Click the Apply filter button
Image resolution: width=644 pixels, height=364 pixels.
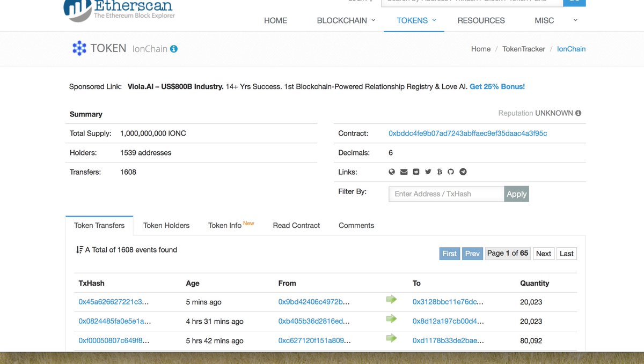tap(517, 194)
